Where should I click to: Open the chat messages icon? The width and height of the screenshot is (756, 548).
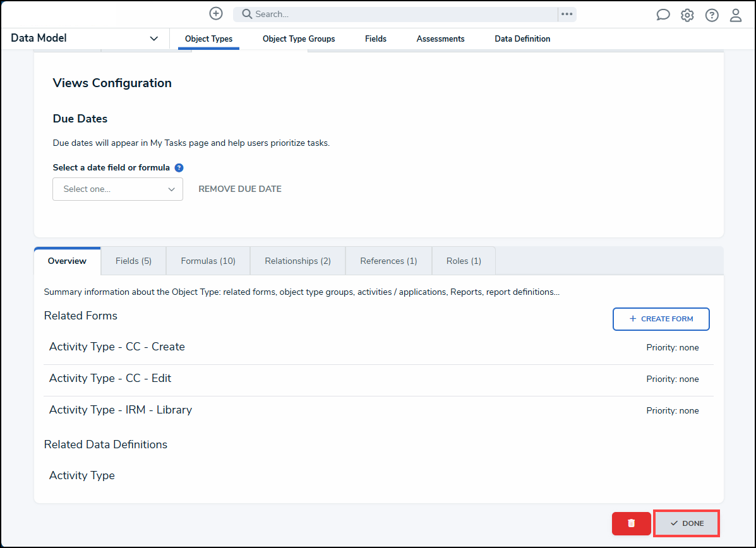click(663, 15)
